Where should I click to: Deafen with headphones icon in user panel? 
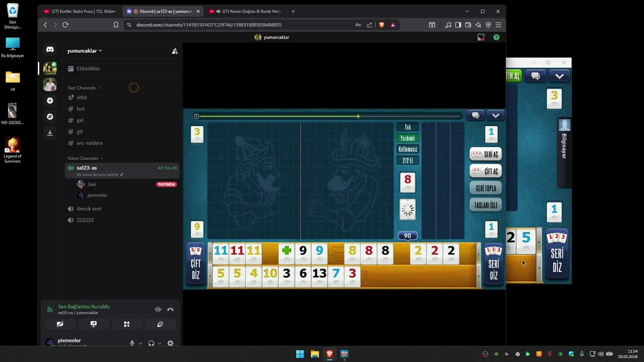(151, 343)
